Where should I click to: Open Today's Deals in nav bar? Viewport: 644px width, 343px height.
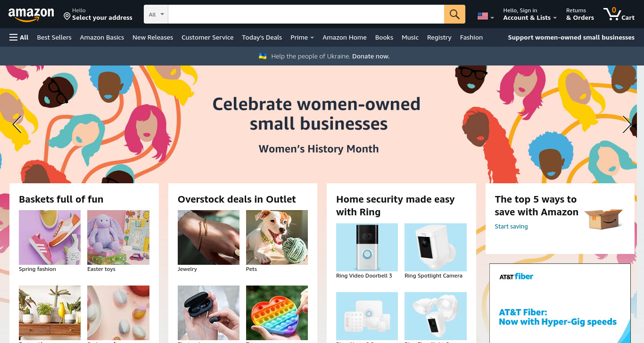262,37
